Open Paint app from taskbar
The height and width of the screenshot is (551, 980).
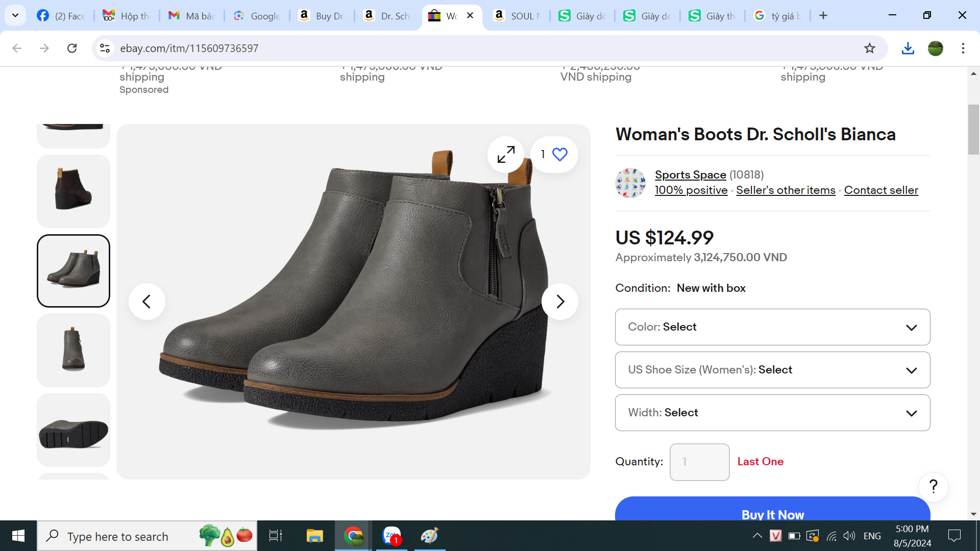(x=430, y=536)
